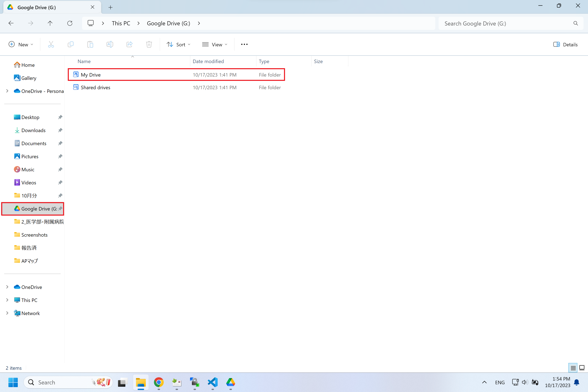Screen dimensions: 588x392
Task: Select Google Drive (G:) in sidebar
Action: (x=33, y=208)
